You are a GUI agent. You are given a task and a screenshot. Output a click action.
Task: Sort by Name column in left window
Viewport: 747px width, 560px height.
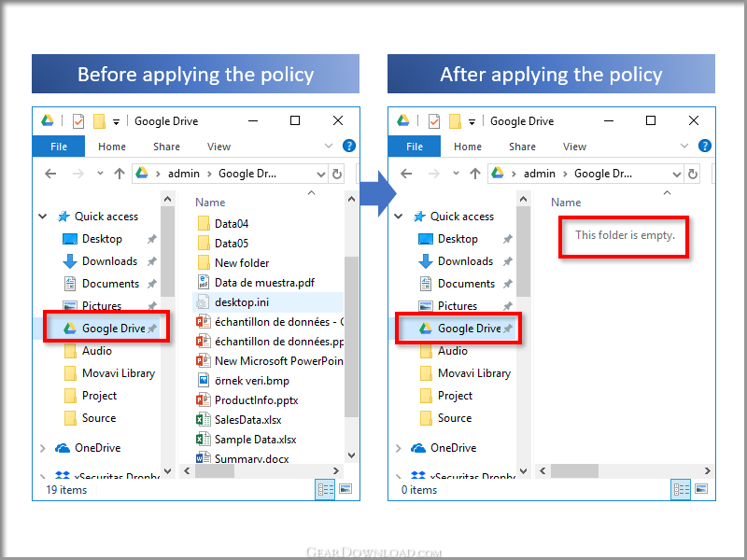pyautogui.click(x=209, y=203)
